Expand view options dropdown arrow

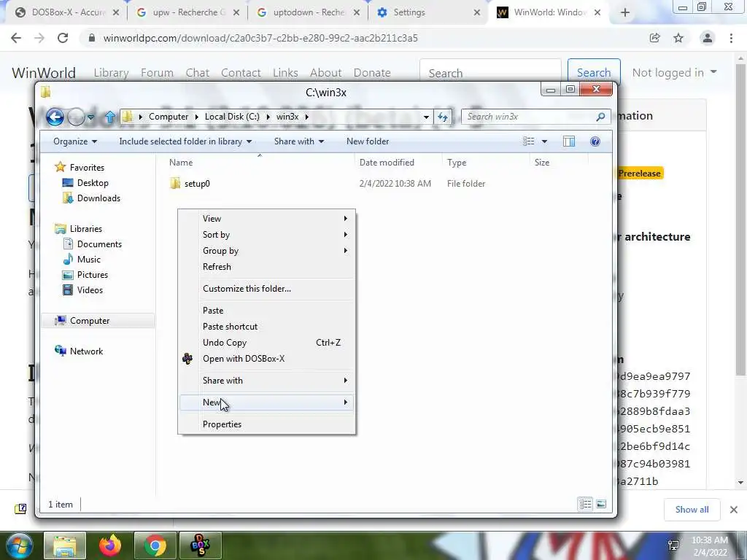coord(544,141)
